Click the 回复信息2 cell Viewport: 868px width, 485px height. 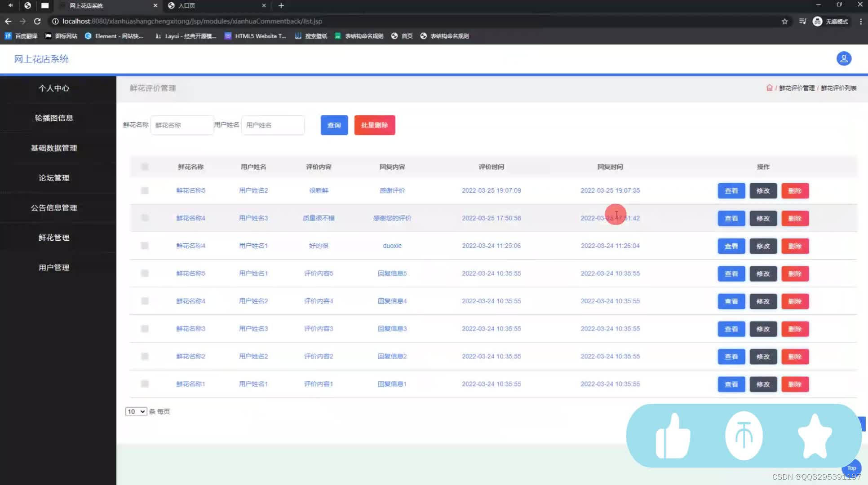pyautogui.click(x=392, y=356)
